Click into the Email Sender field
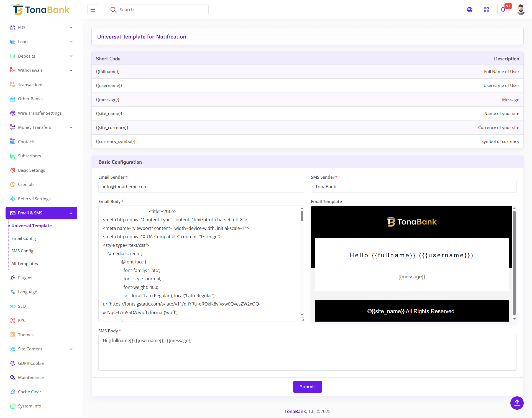Screen dimensions: 532x418 pyautogui.click(x=201, y=187)
